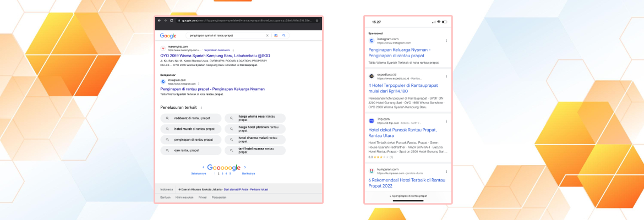The image size is (644, 220).
Task: Go to Sebelumnya results page
Action: (x=198, y=174)
